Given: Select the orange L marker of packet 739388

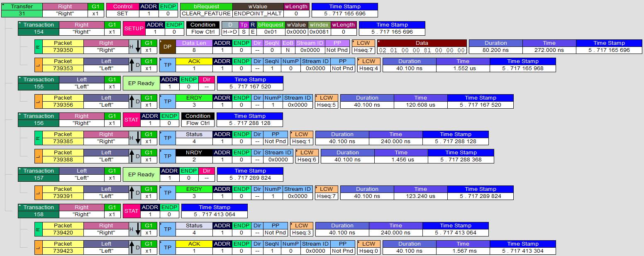Looking at the screenshot, I should click(38, 156).
